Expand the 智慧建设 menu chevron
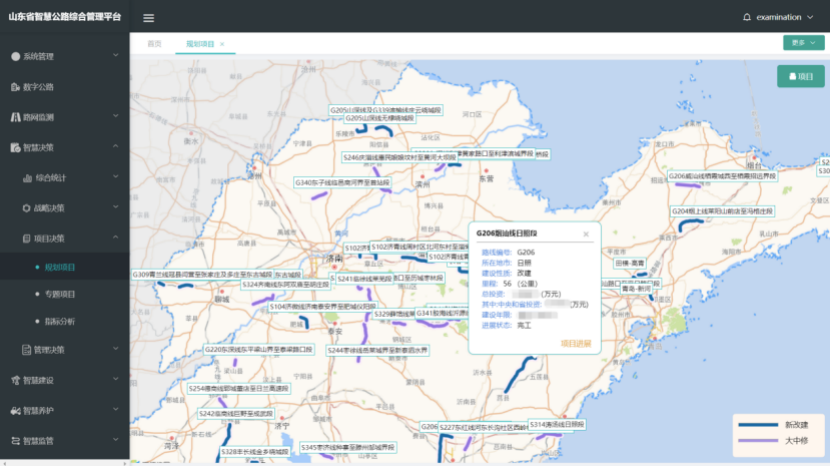This screenshot has width=830, height=468. pyautogui.click(x=115, y=379)
